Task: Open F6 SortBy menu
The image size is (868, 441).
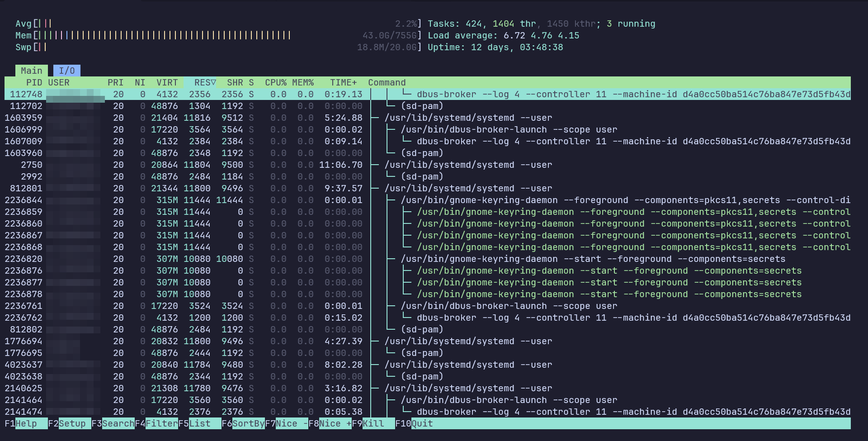Action: coord(243,423)
